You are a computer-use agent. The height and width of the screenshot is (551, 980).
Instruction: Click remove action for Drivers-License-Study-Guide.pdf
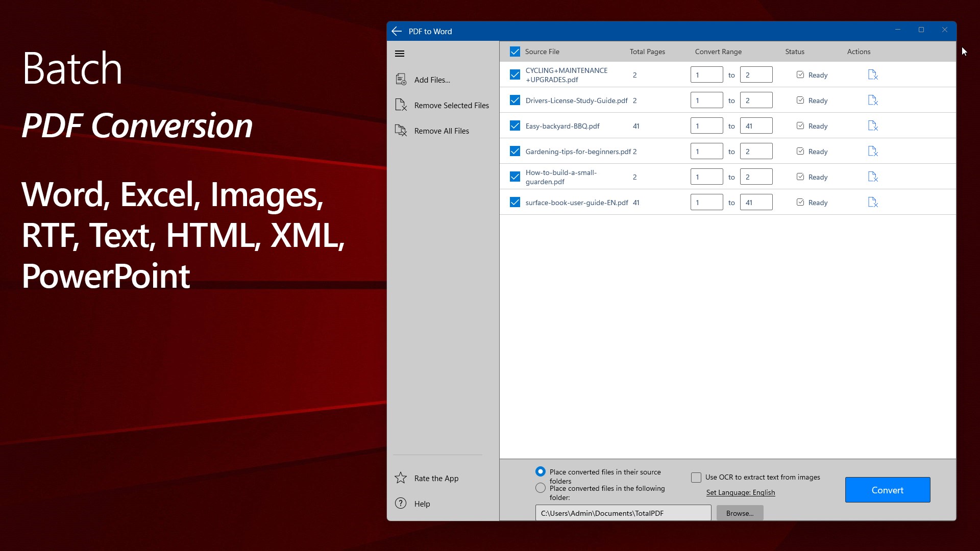(x=873, y=101)
